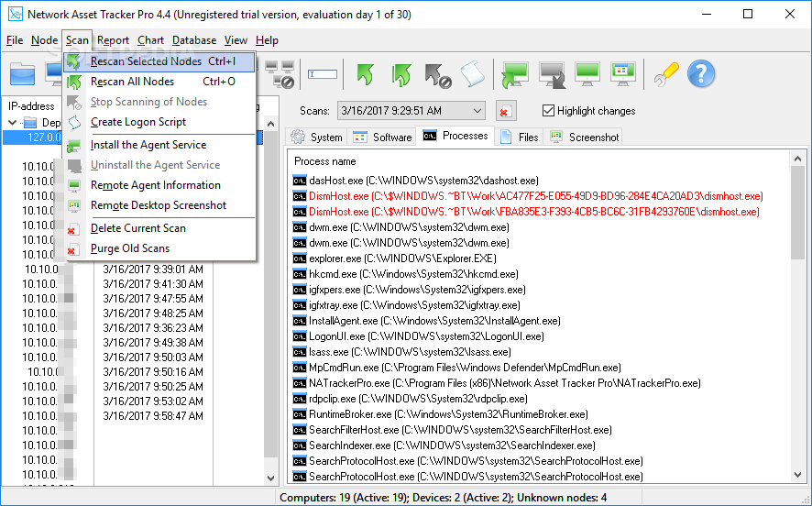The width and height of the screenshot is (812, 506).
Task: Choose Rescan All Nodes menu entry
Action: [x=159, y=82]
